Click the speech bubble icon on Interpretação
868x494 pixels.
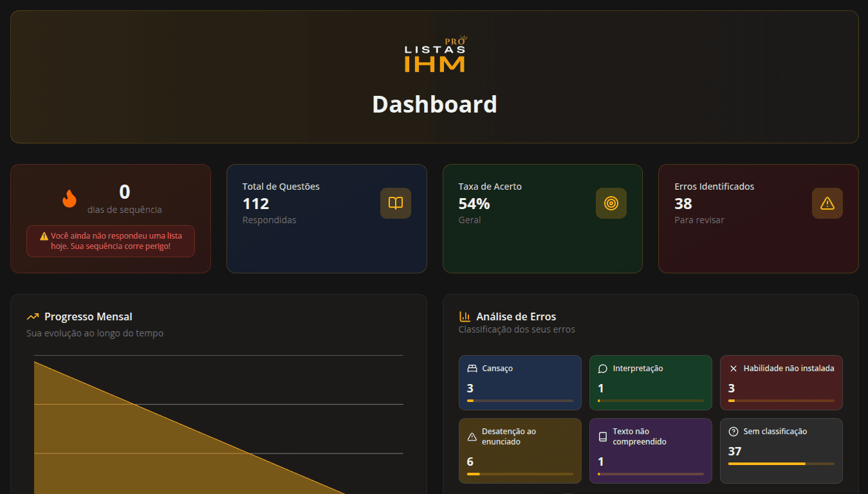(x=602, y=368)
